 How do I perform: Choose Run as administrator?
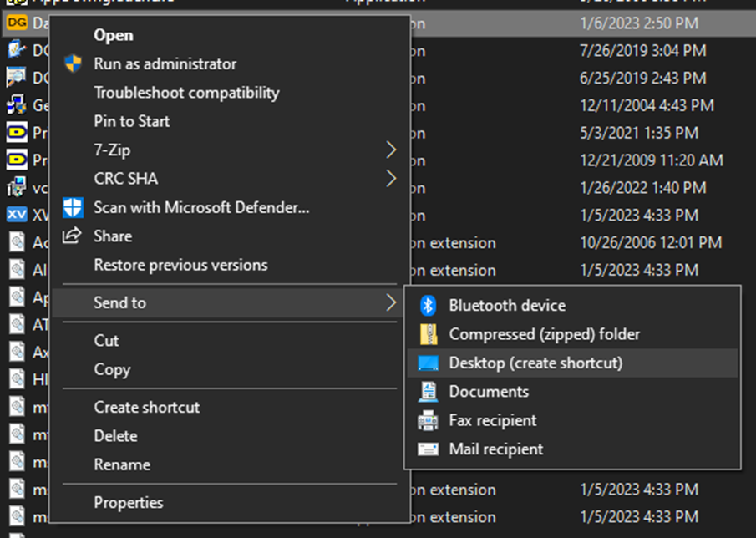pyautogui.click(x=165, y=63)
